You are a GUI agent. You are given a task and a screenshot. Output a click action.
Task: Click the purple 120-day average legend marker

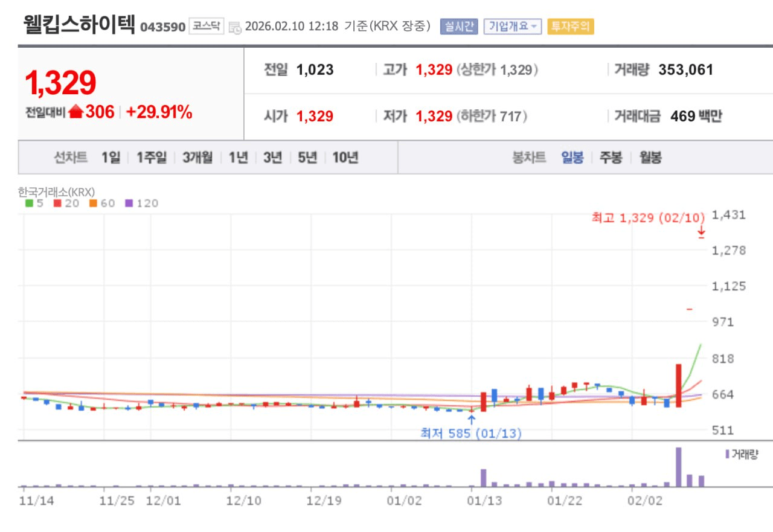pyautogui.click(x=129, y=204)
